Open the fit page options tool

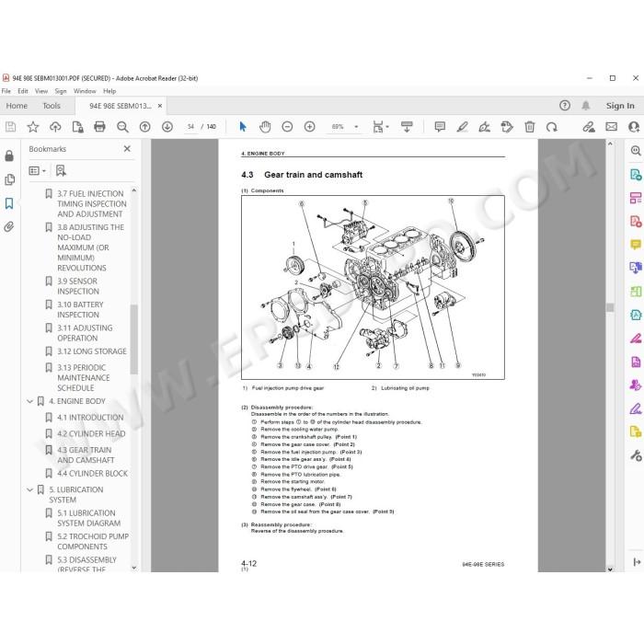point(380,127)
